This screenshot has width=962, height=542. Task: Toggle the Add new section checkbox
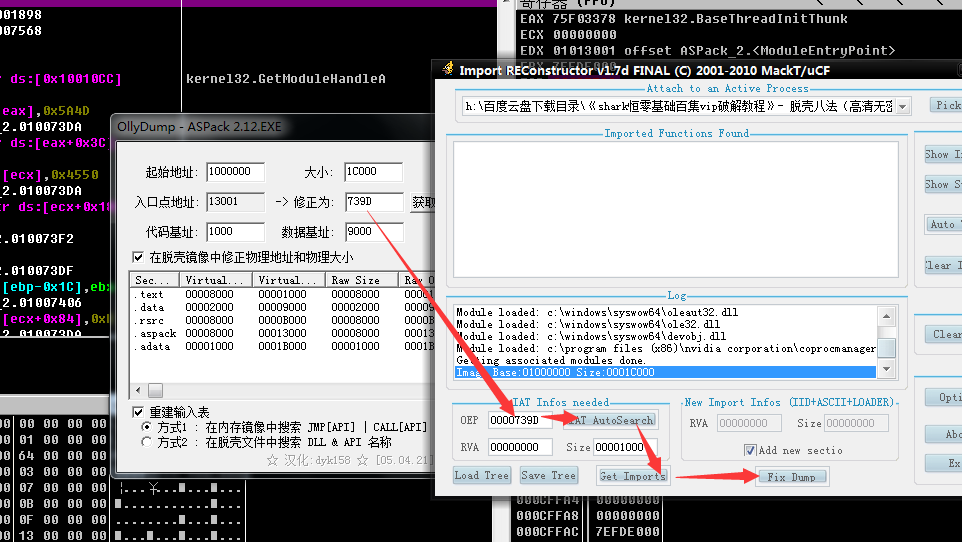pyautogui.click(x=750, y=450)
